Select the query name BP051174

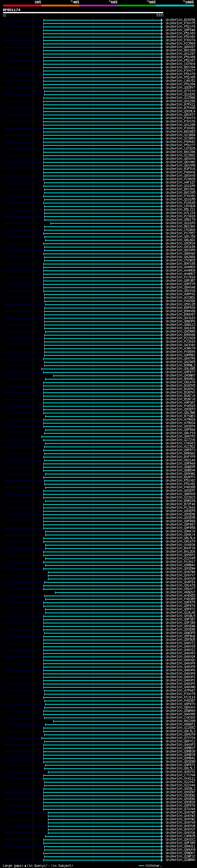click(x=12, y=10)
